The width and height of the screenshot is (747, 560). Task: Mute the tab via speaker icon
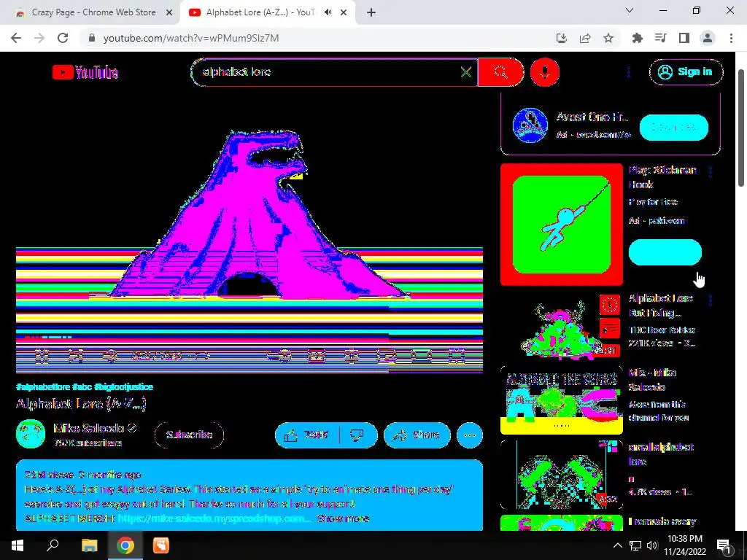point(328,12)
